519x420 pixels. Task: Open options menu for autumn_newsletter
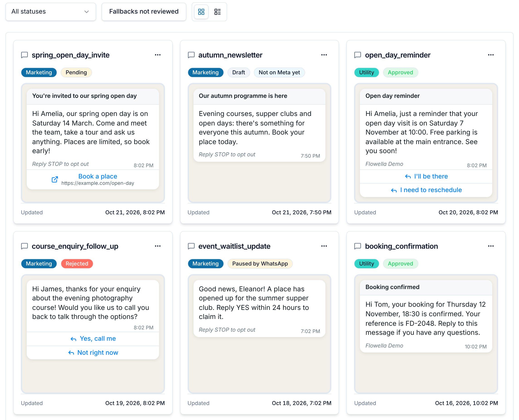coord(324,55)
